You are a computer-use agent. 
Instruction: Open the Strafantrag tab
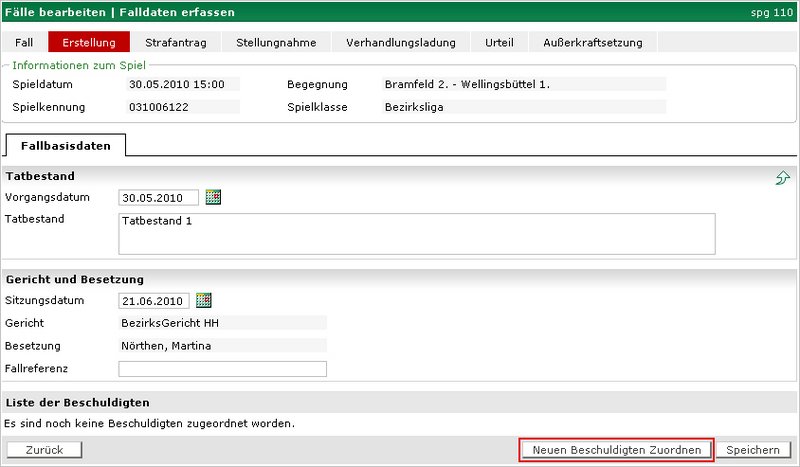pos(175,42)
